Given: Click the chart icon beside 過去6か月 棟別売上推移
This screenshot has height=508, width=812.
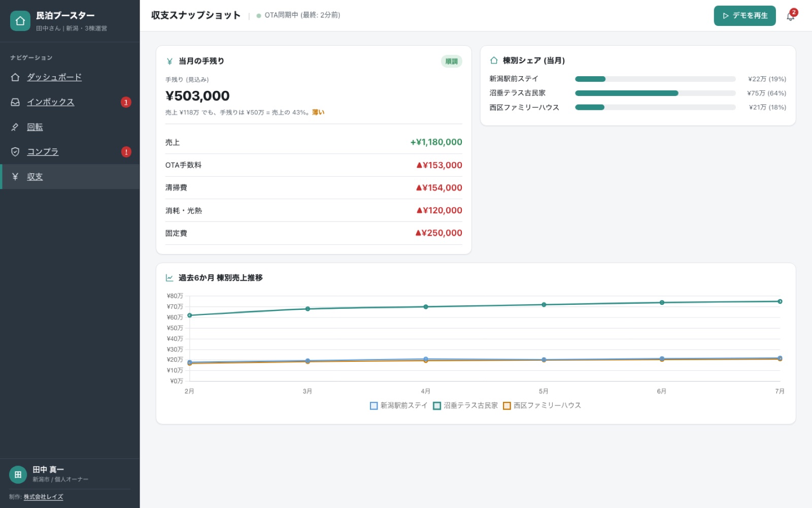Looking at the screenshot, I should point(170,278).
